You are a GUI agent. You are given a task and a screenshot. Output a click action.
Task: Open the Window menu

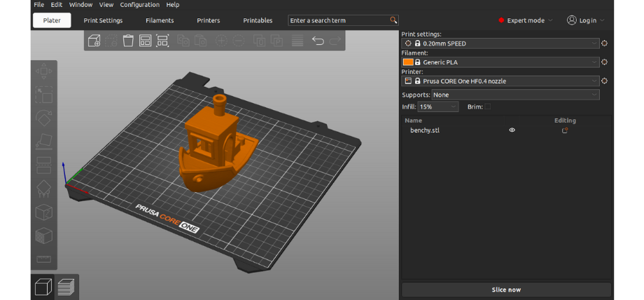pyautogui.click(x=80, y=5)
